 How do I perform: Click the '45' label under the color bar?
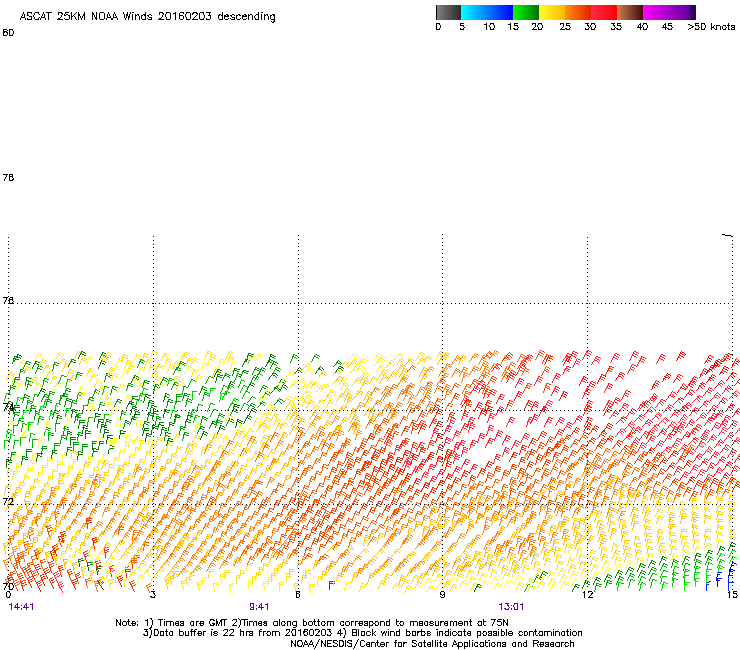(667, 27)
